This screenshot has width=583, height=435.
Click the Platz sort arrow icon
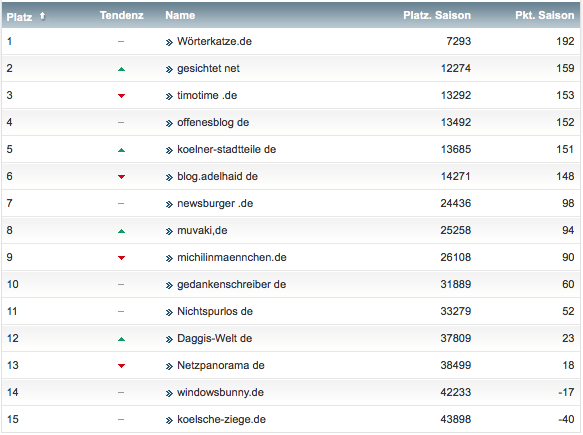tap(42, 16)
